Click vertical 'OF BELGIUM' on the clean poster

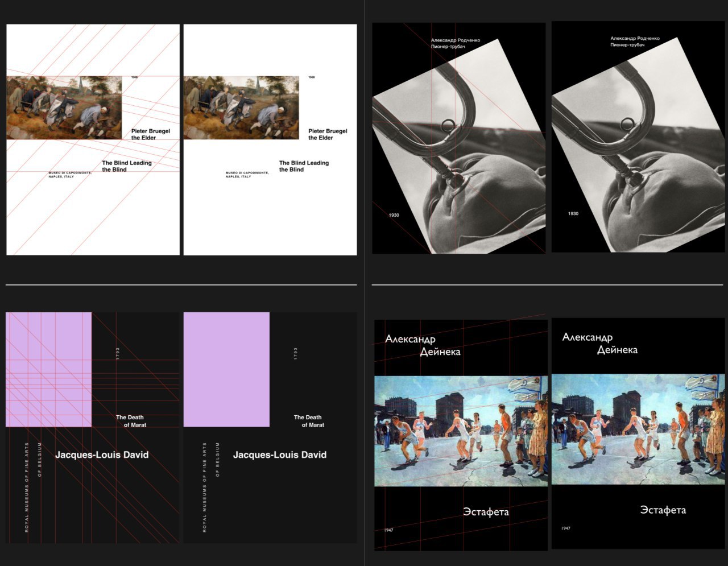[x=217, y=459]
